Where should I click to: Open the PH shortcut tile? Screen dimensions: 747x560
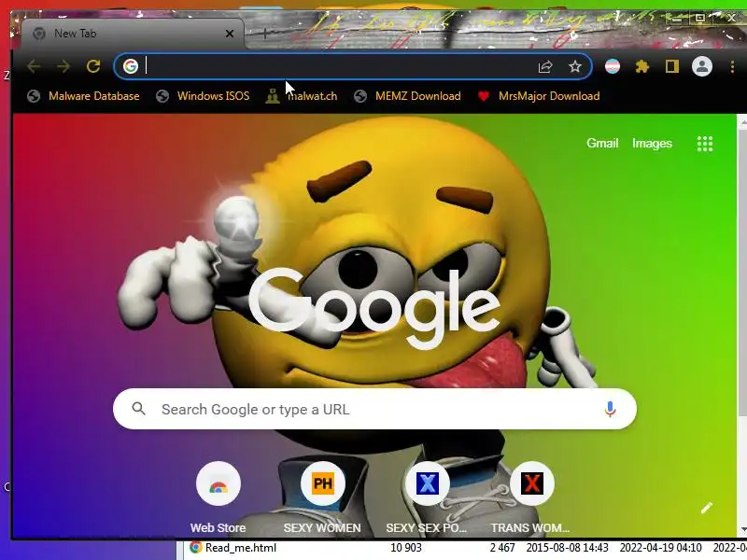click(322, 497)
